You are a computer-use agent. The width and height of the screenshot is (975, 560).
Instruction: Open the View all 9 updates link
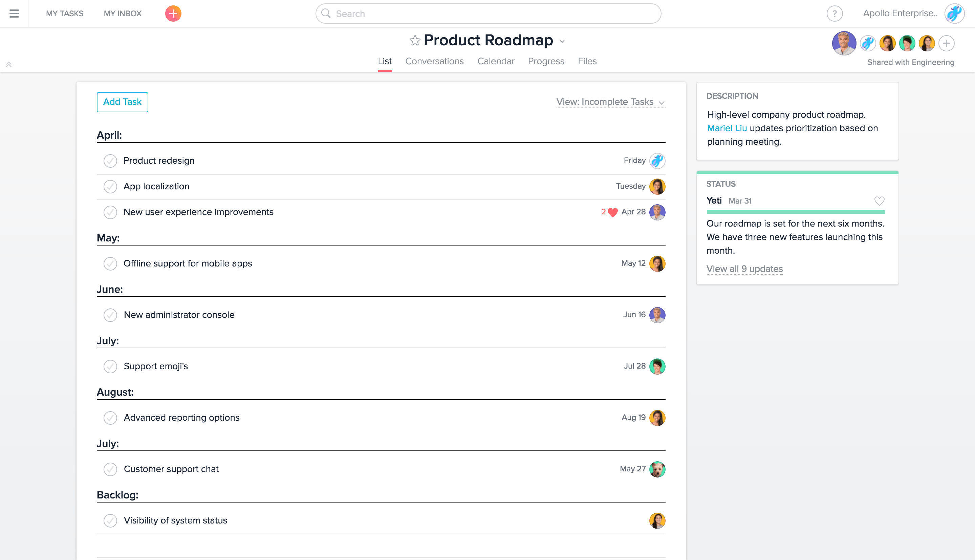coord(744,269)
